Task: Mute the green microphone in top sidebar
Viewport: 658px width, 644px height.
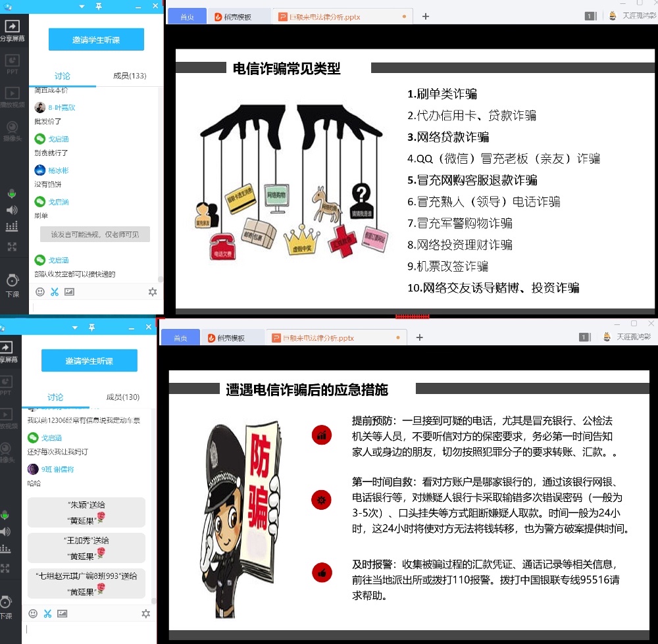Action: point(11,193)
